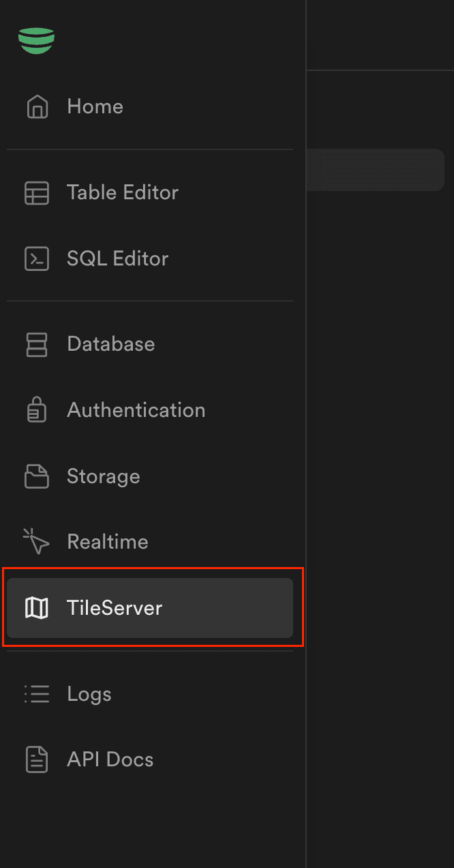This screenshot has height=868, width=454.
Task: Select the Database label
Action: (111, 344)
